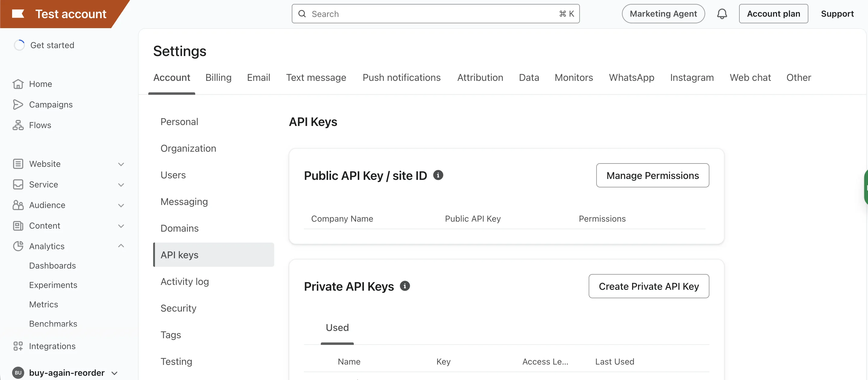This screenshot has height=380, width=868.
Task: Click Manage Permissions button
Action: pyautogui.click(x=652, y=175)
